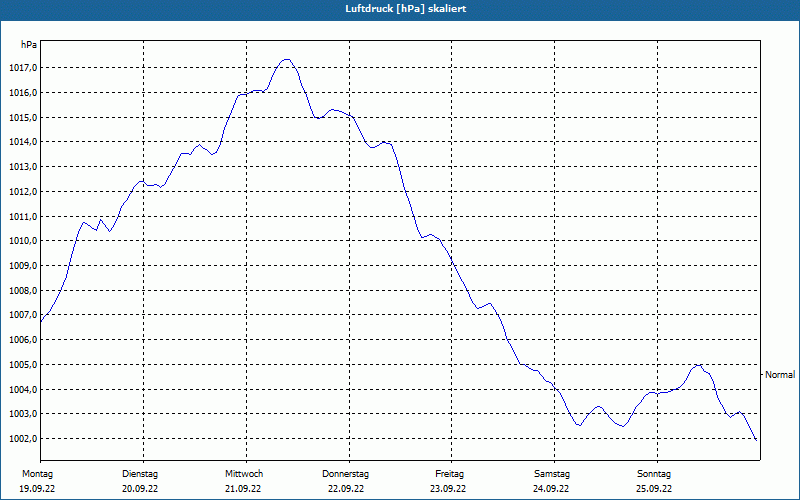
Task: Click the 1012,0 axis value
Action: point(23,191)
